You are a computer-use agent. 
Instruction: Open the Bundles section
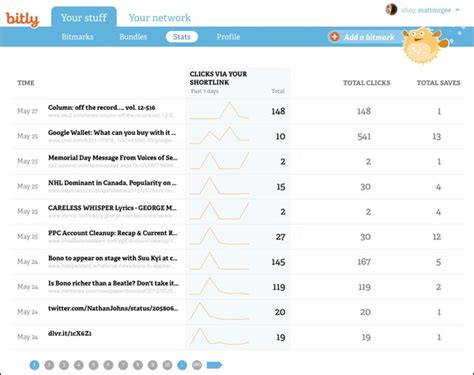(x=133, y=37)
